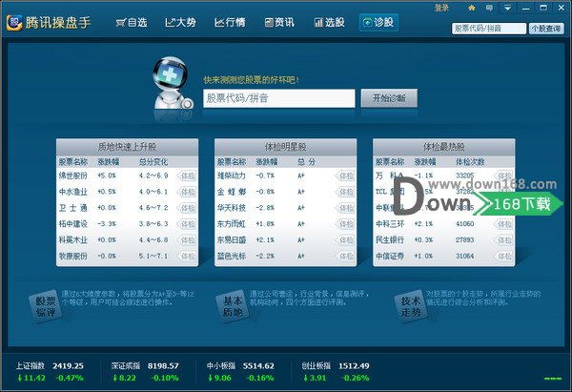Click the 体检明星股 panel header

click(286, 147)
